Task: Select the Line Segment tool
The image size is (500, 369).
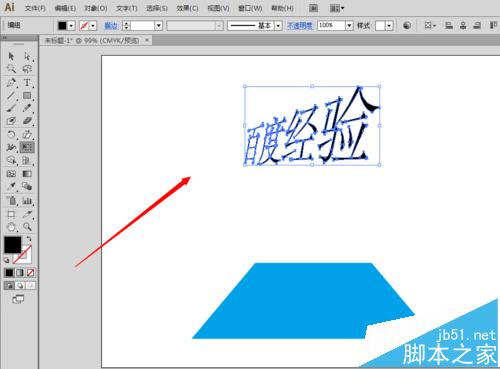Action: coord(11,96)
